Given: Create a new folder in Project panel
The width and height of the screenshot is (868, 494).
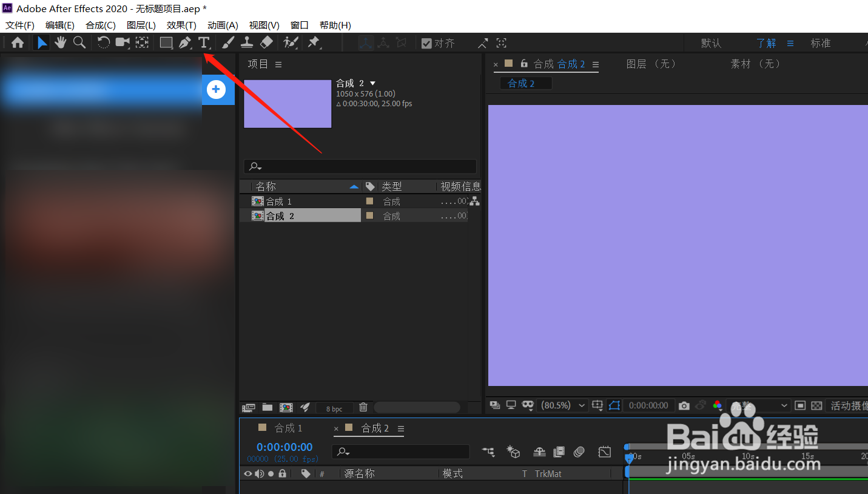Looking at the screenshot, I should coord(267,408).
